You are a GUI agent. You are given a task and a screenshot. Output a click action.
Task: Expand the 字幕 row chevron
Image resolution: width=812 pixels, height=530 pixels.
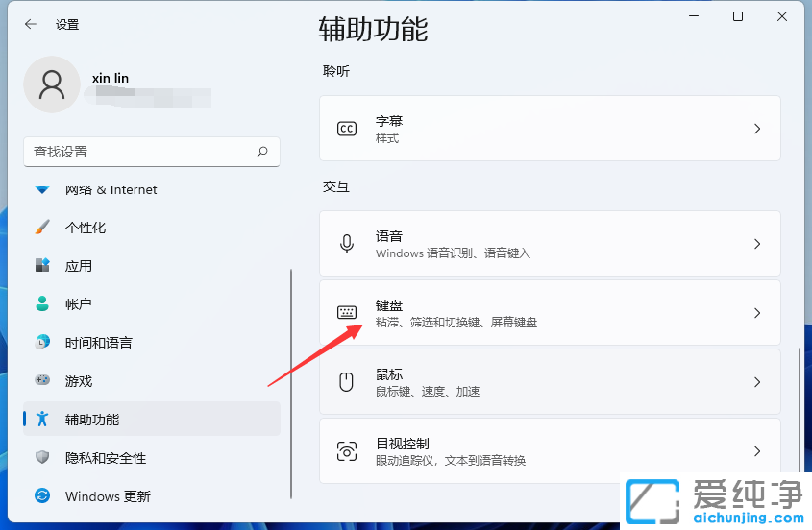[757, 129]
